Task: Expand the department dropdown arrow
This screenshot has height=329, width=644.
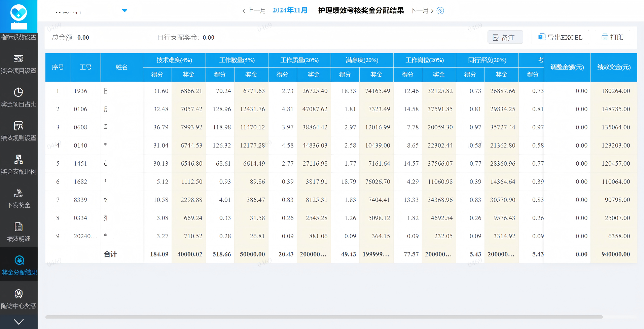Action: [x=124, y=11]
